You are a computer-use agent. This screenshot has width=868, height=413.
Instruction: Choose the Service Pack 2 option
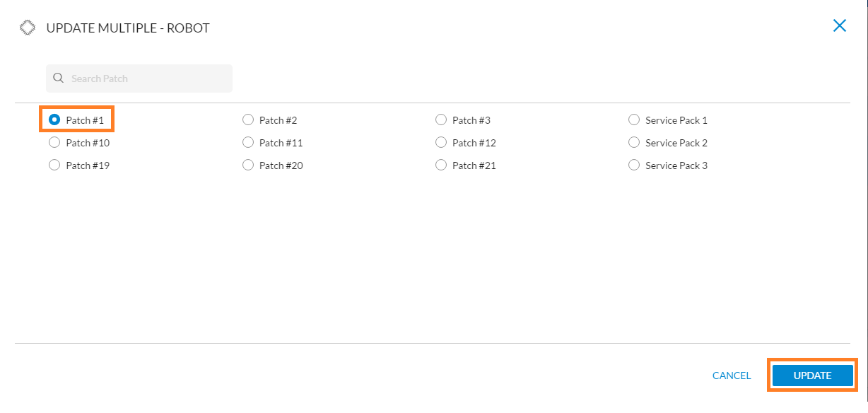634,143
